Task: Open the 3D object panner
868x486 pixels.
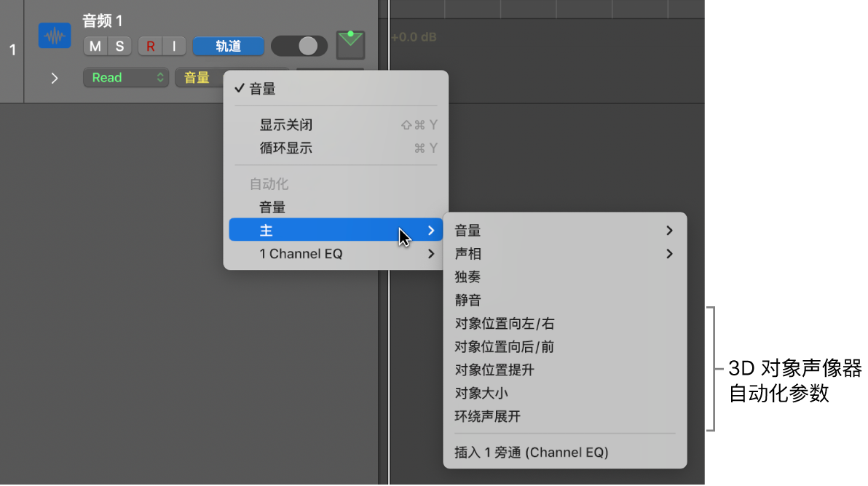Action: point(350,44)
